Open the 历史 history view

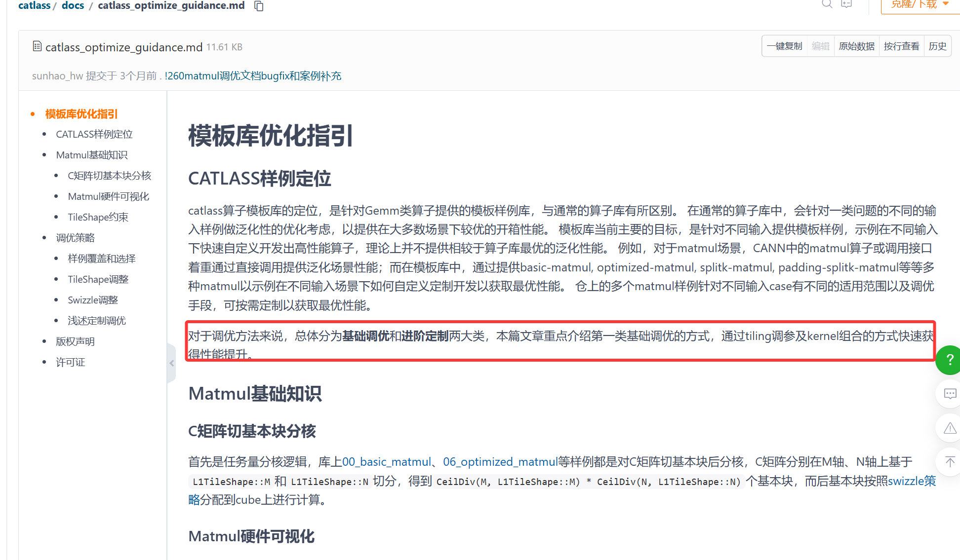point(937,46)
